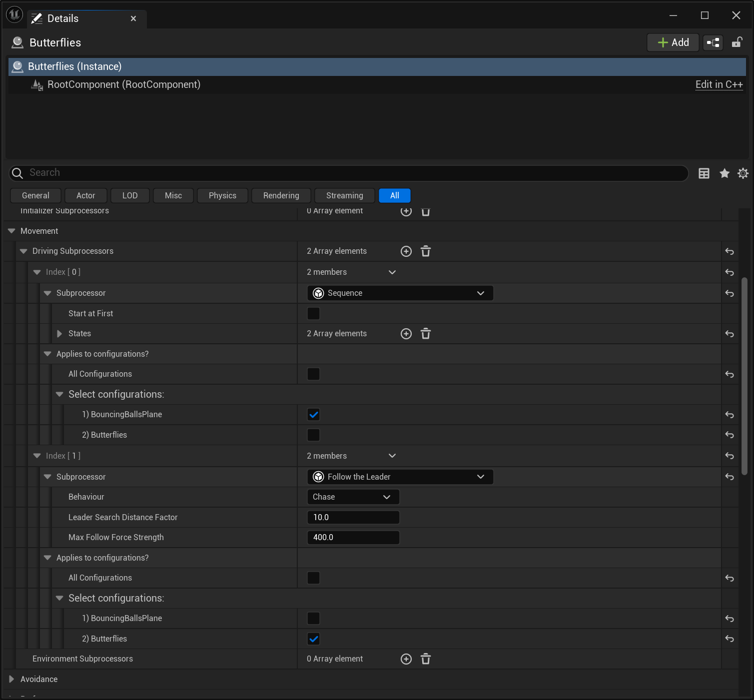Delete all States array elements with trash icon

click(x=426, y=334)
